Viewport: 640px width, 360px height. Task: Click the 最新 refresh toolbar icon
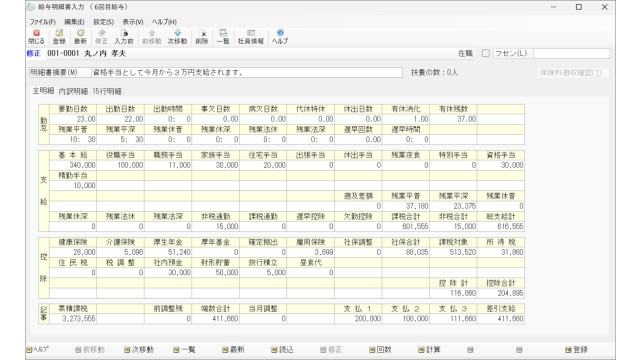tap(80, 37)
